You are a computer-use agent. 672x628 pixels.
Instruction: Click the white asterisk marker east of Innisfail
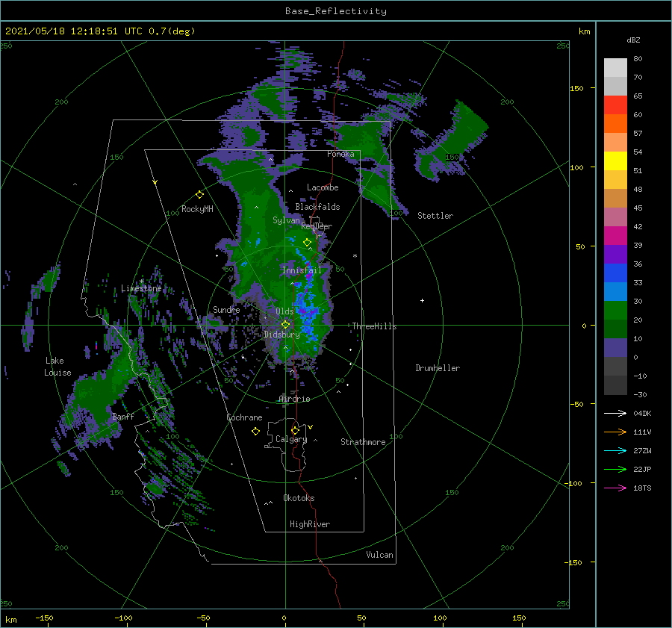[x=355, y=256]
